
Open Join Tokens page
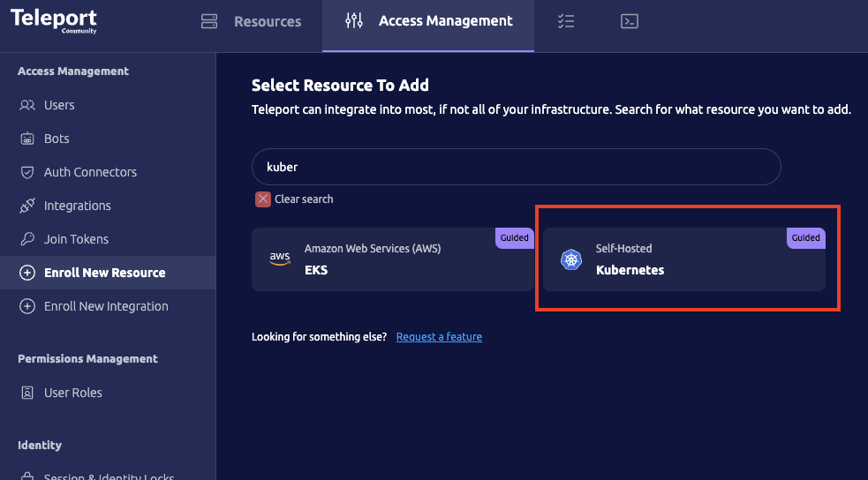click(x=108, y=239)
